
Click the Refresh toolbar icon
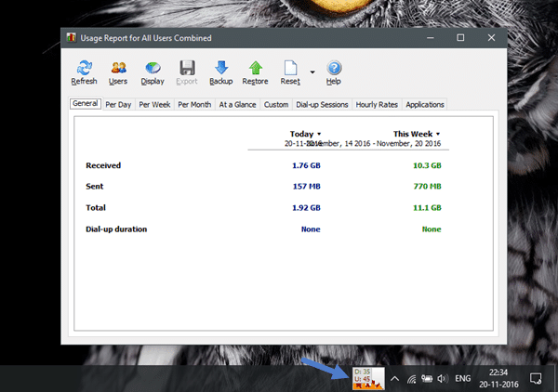click(84, 68)
